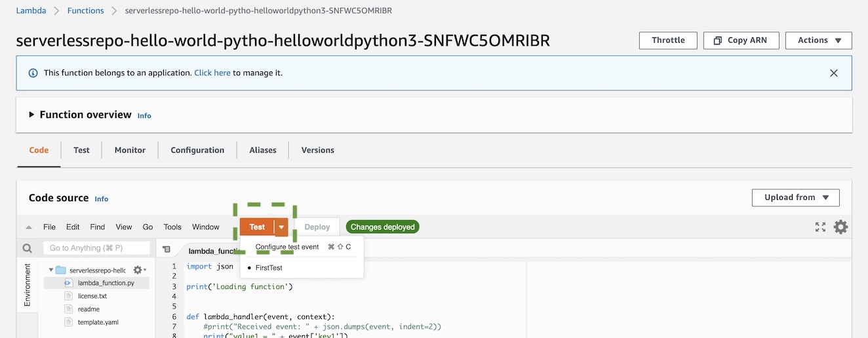The width and height of the screenshot is (868, 338).
Task: Click the Throttle button
Action: coord(668,40)
